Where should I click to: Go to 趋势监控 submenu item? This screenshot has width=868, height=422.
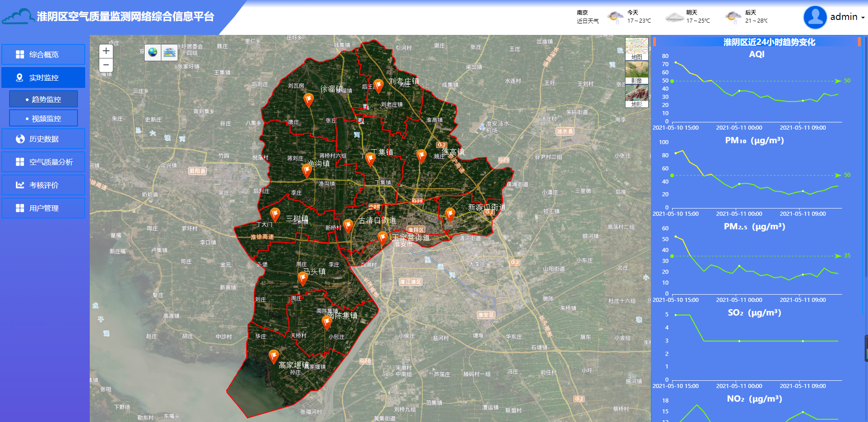tap(44, 99)
